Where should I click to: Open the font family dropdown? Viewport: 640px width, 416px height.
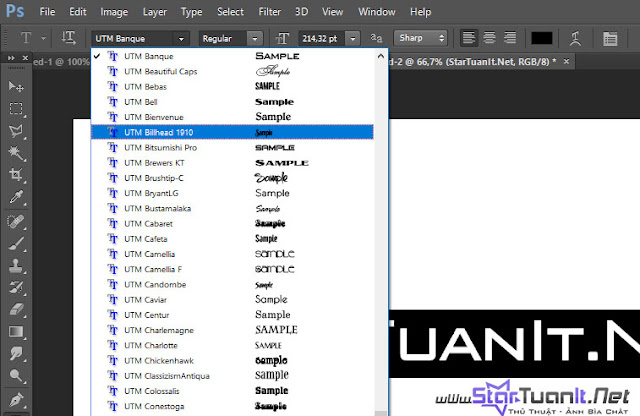pos(181,39)
